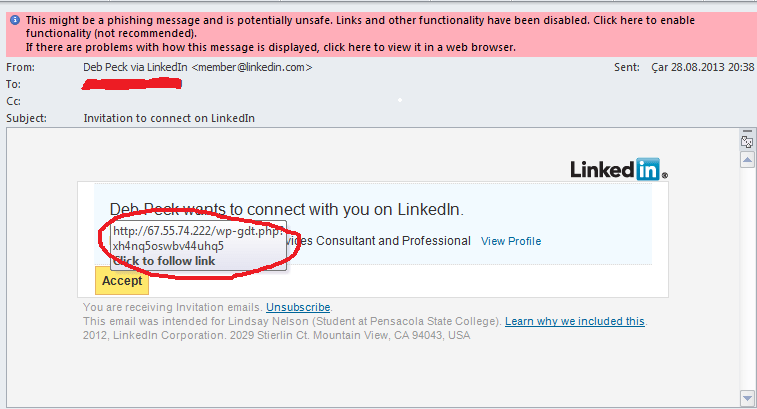Click the yellow Accept button
The height and width of the screenshot is (409, 757).
122,281
